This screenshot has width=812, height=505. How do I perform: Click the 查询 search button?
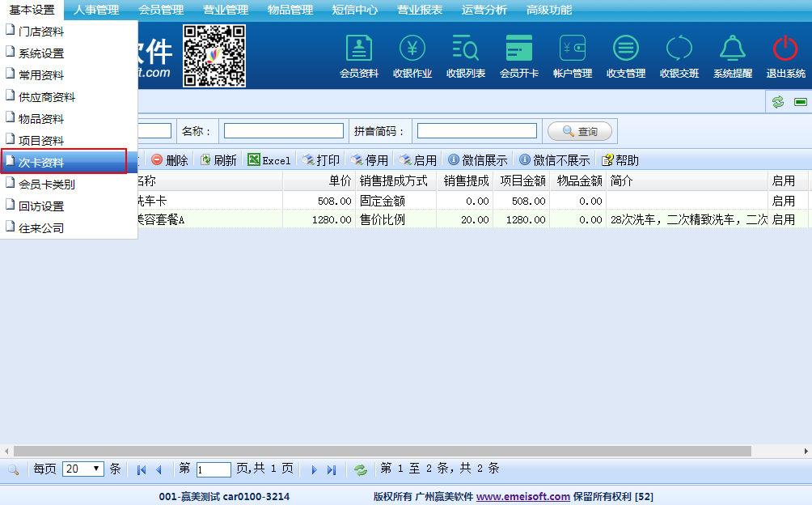[x=579, y=131]
